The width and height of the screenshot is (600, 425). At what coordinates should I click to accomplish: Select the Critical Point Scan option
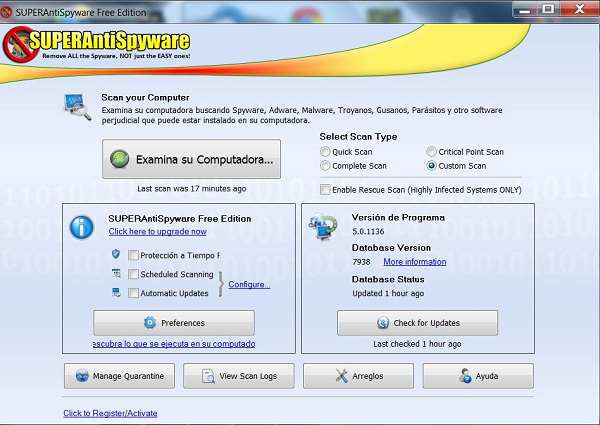(x=431, y=152)
